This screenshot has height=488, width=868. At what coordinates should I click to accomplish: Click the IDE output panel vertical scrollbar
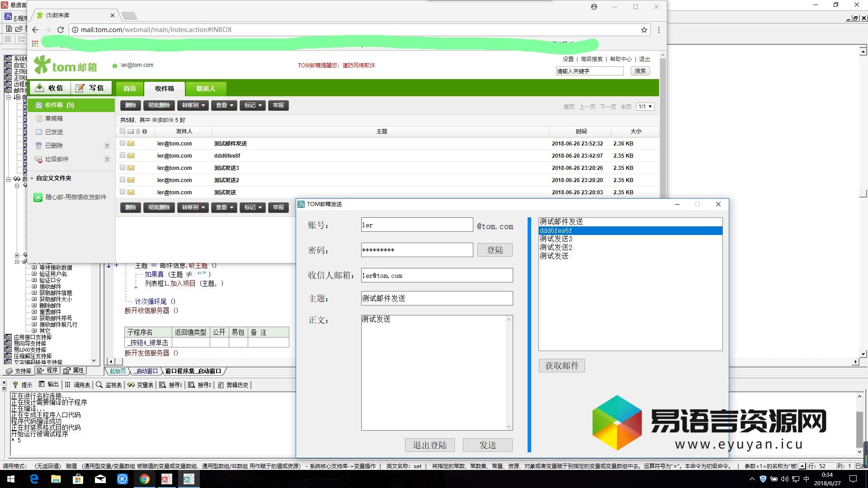(x=860, y=424)
